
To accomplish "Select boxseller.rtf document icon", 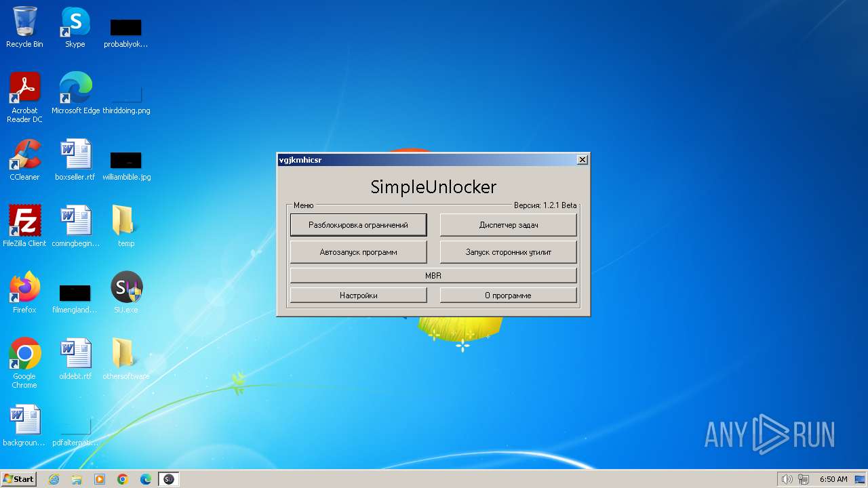I will 75,160.
